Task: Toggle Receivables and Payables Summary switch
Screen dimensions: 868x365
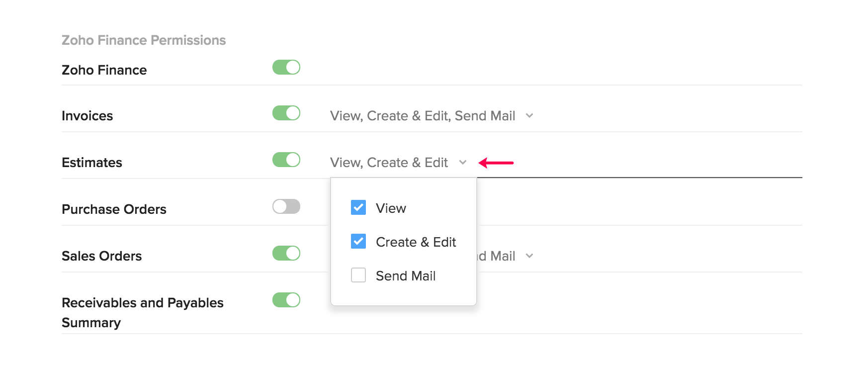Action: 286,300
